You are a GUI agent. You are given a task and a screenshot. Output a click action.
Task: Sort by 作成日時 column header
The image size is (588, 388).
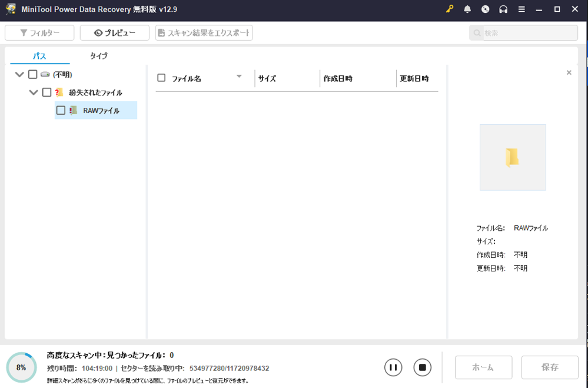338,79
